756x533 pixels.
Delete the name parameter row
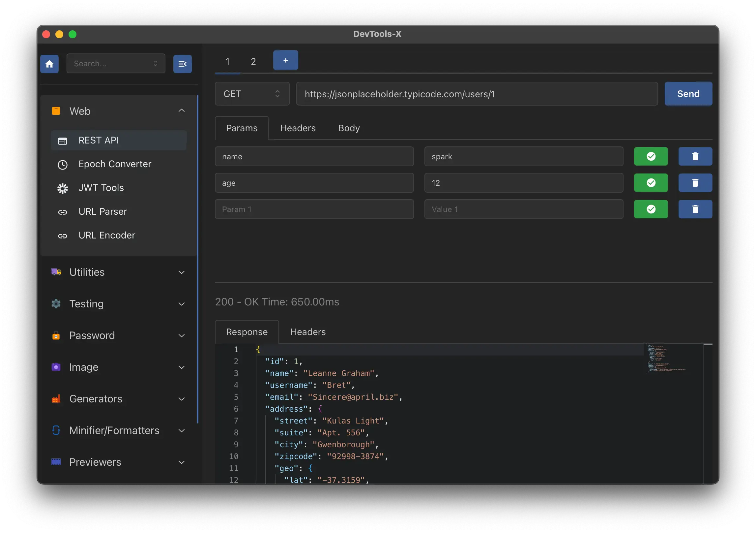(695, 156)
